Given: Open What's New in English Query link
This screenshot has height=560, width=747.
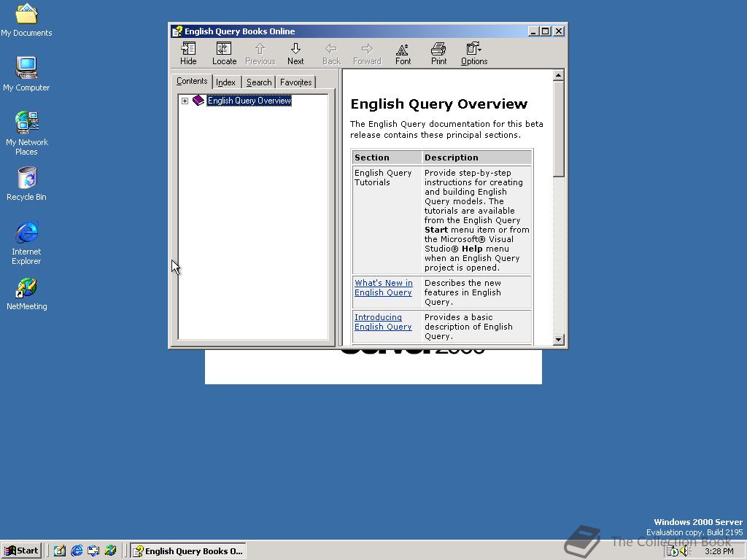Looking at the screenshot, I should [384, 287].
